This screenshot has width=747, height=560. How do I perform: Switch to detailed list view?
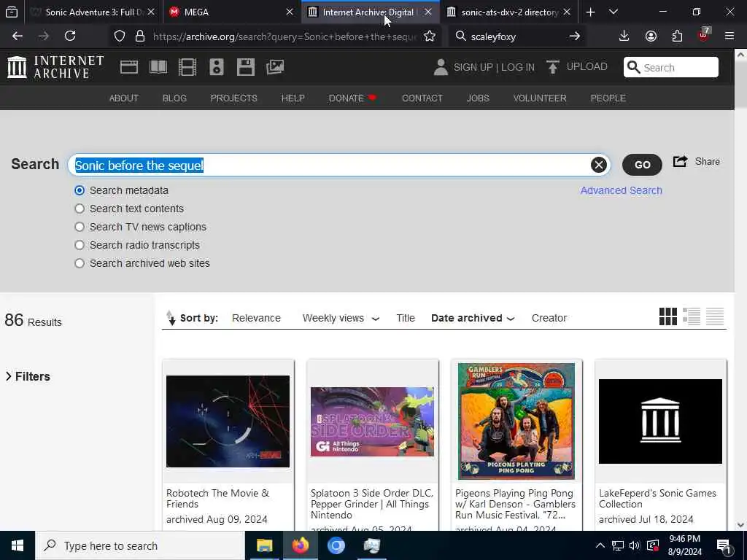[x=692, y=316]
